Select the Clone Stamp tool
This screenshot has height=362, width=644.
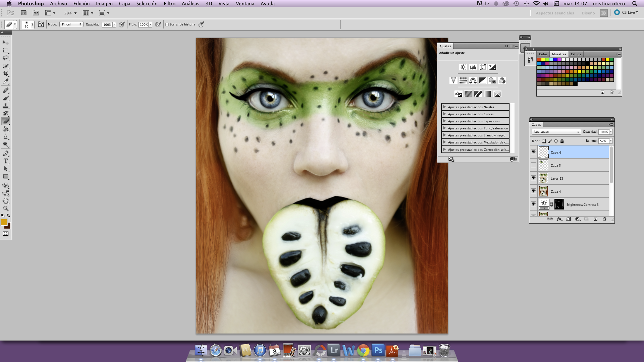point(6,106)
